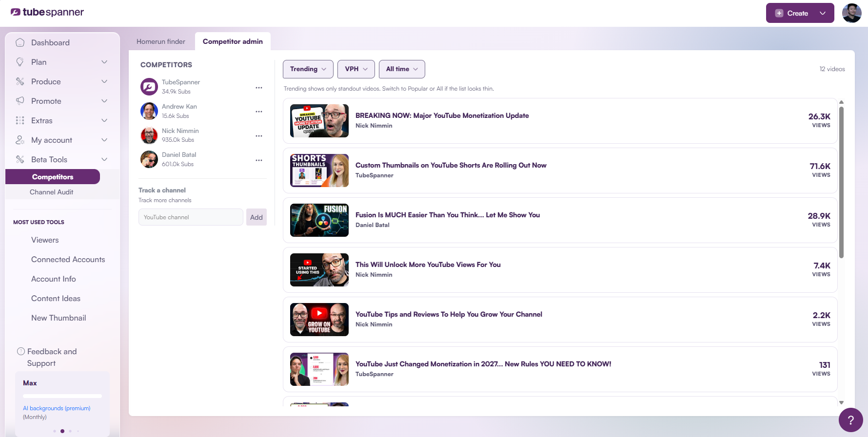868x437 pixels.
Task: Open the Shorts Thumbnails video thumbnail
Action: click(319, 171)
